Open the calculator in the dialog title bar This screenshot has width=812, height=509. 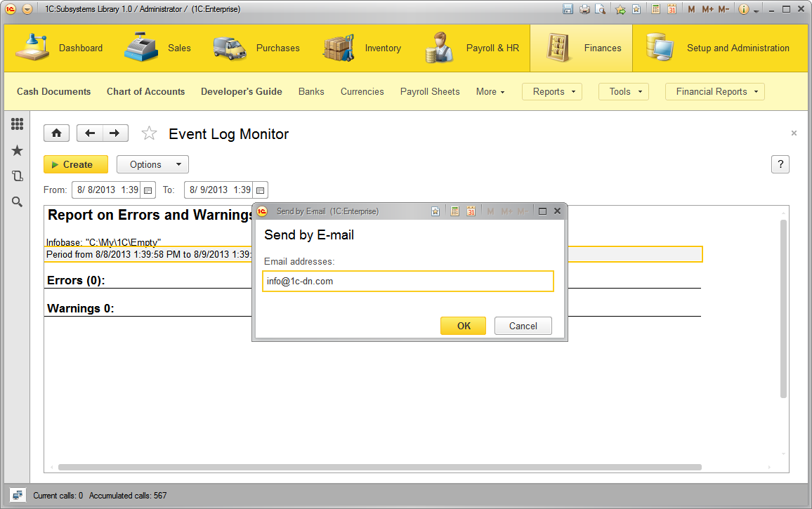pyautogui.click(x=454, y=211)
